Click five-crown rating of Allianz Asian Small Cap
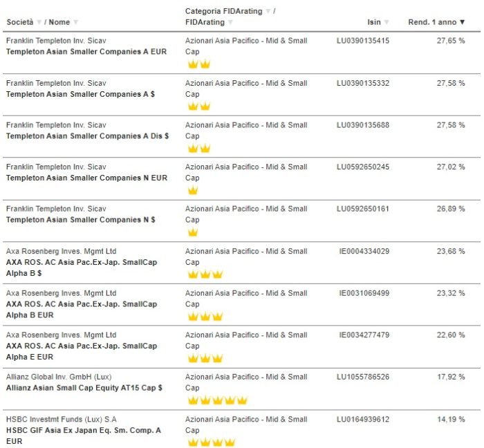This screenshot has width=484, height=448. 218,400
